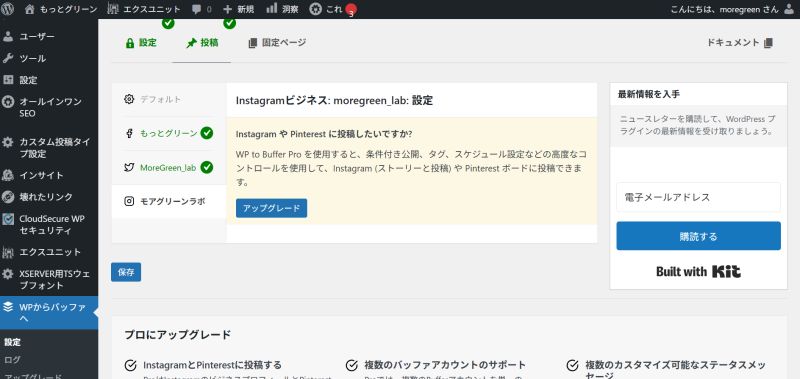Click the 保存 save button

pyautogui.click(x=126, y=272)
